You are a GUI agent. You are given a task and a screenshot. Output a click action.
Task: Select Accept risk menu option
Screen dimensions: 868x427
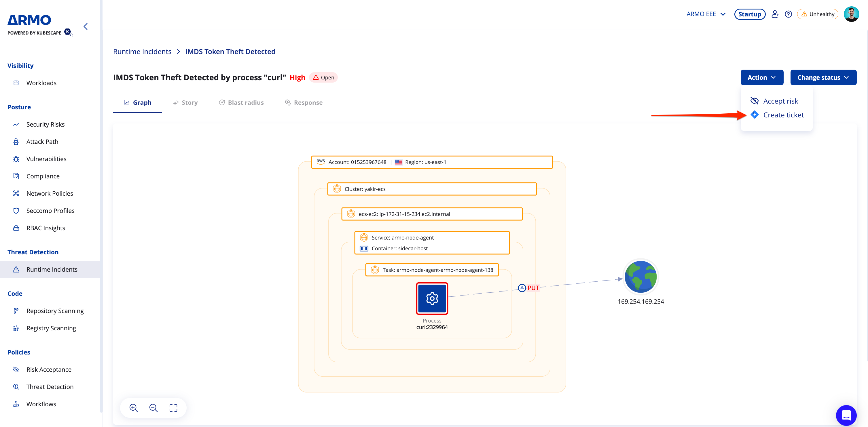[x=780, y=101]
